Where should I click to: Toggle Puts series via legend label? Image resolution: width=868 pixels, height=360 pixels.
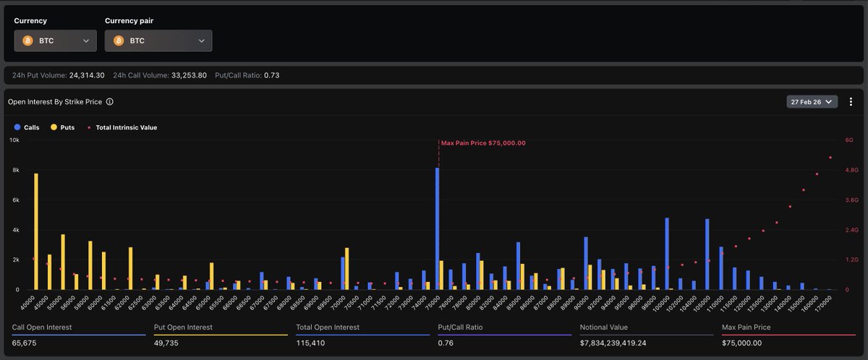click(67, 127)
